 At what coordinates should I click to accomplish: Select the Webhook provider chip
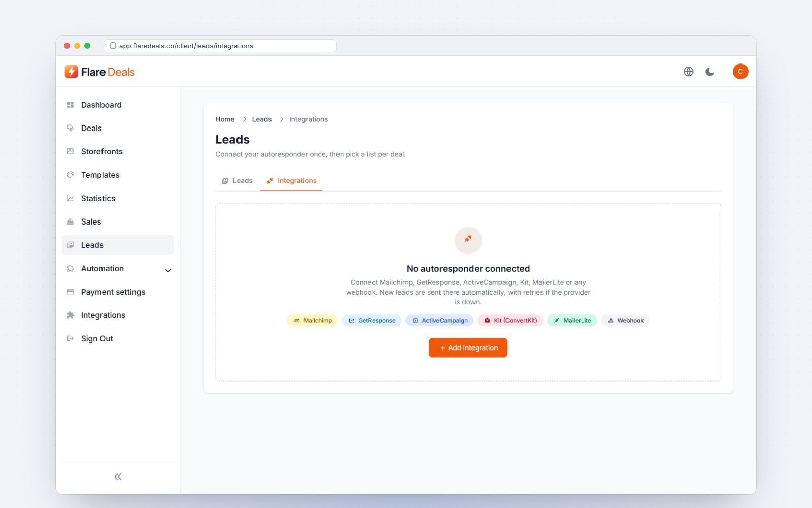click(625, 321)
